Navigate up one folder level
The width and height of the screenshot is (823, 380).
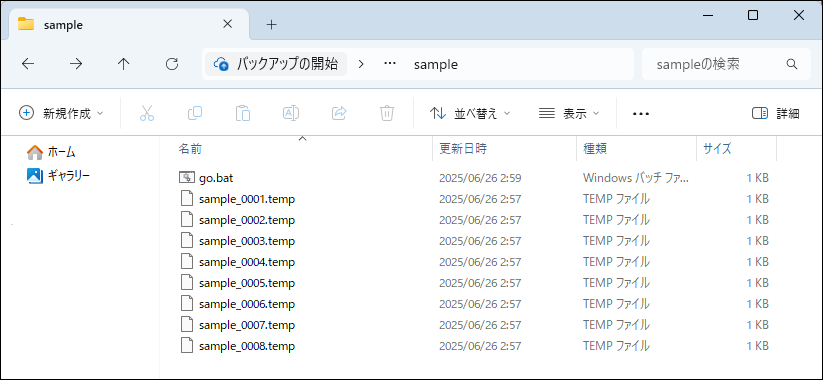(123, 64)
